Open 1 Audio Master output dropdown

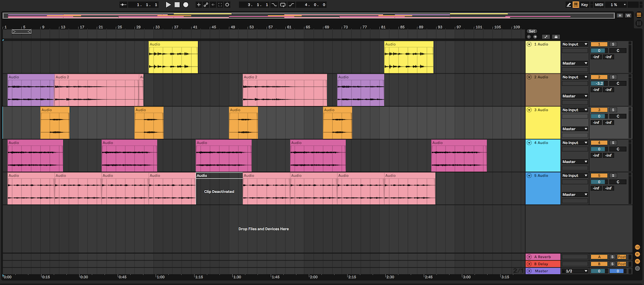[x=575, y=63]
